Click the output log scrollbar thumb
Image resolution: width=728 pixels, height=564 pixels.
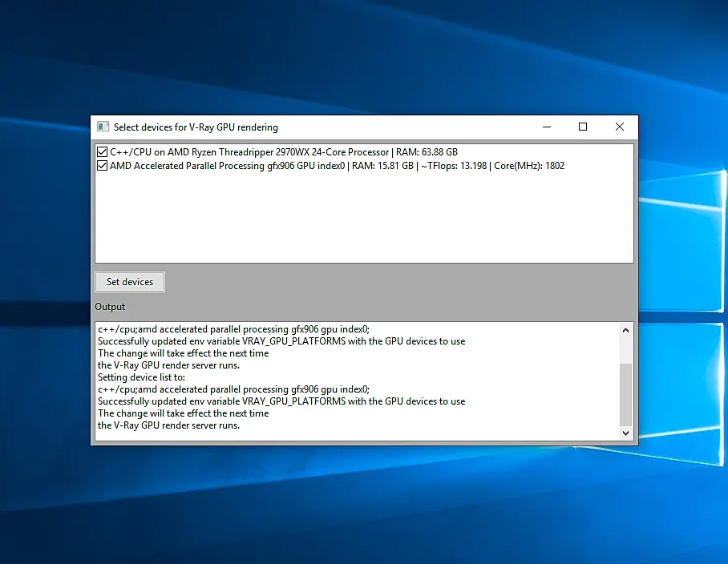[625, 394]
